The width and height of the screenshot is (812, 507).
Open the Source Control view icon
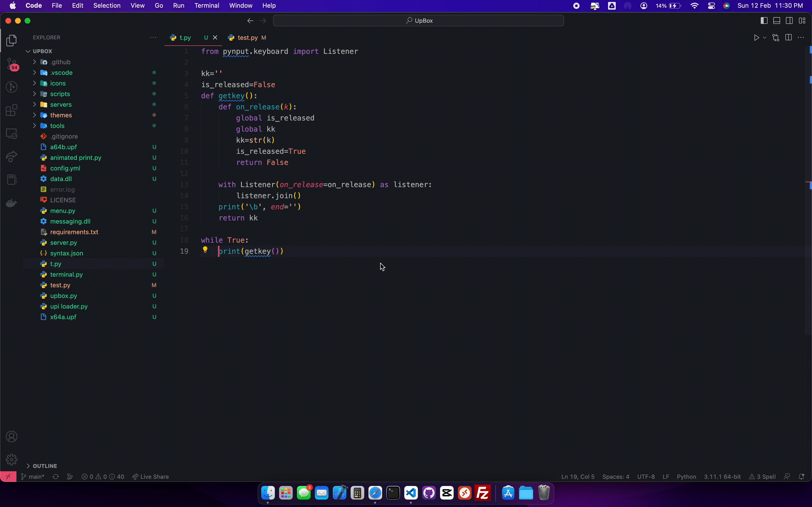coord(12,64)
